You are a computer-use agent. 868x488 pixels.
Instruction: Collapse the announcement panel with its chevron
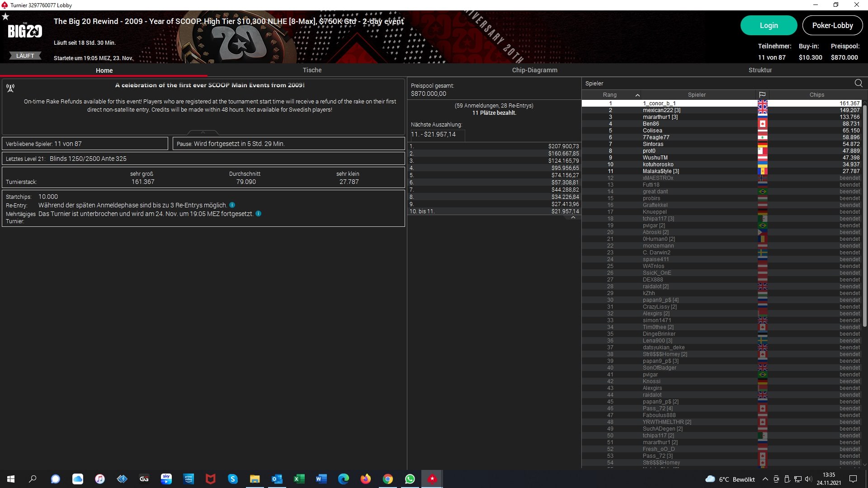point(203,132)
